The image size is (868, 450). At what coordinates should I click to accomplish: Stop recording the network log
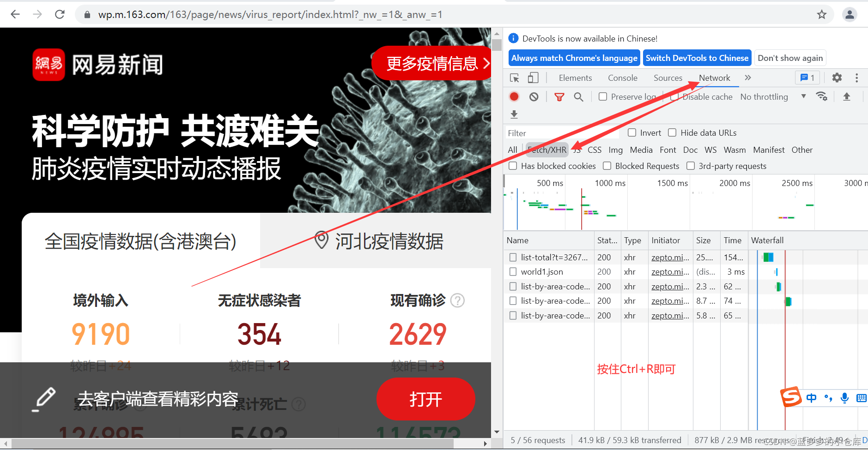pyautogui.click(x=514, y=96)
